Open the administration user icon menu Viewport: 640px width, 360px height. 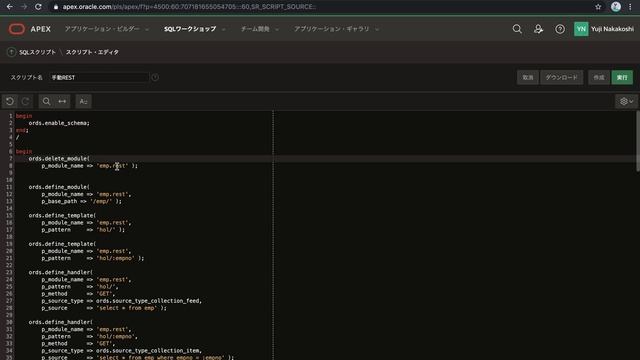point(538,29)
